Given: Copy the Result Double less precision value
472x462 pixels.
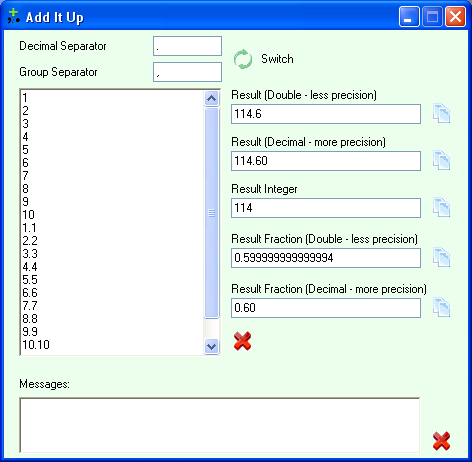Looking at the screenshot, I should (441, 113).
